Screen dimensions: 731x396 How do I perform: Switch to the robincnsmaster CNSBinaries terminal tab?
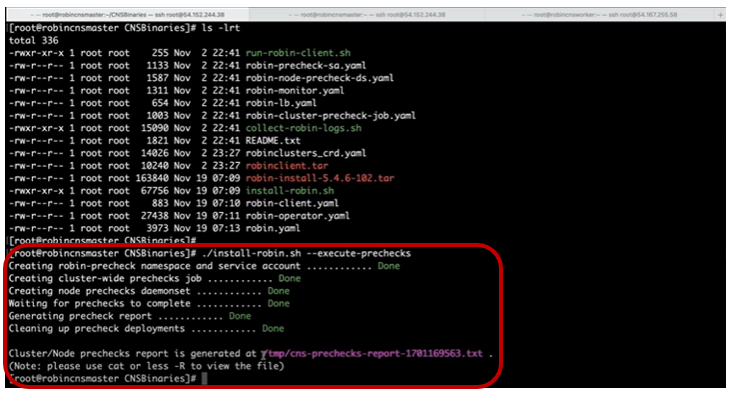pyautogui.click(x=127, y=14)
